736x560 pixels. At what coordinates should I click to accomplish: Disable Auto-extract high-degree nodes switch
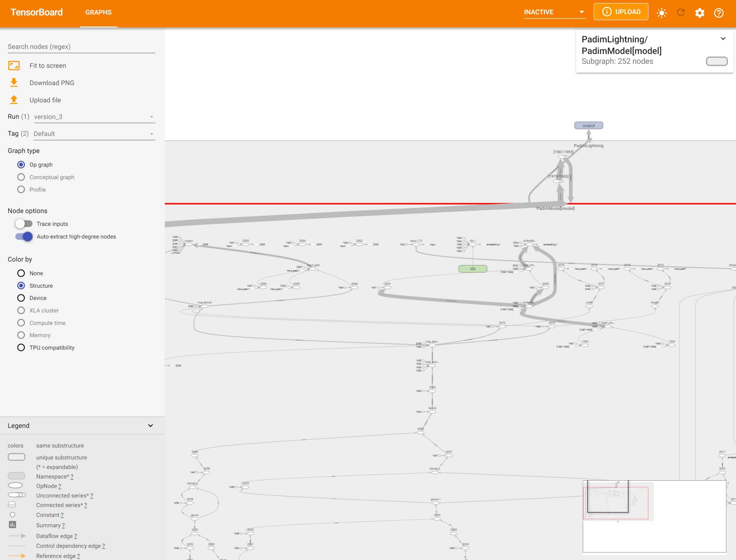24,236
